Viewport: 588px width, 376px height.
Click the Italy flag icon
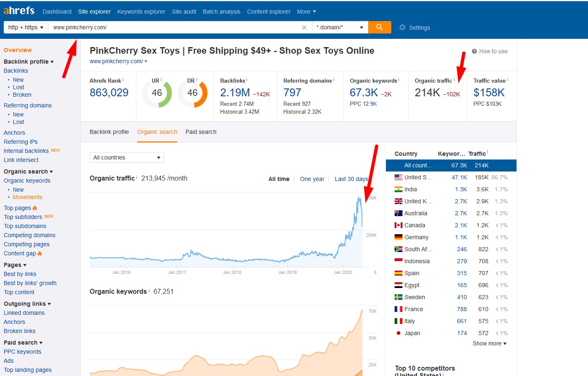point(398,321)
